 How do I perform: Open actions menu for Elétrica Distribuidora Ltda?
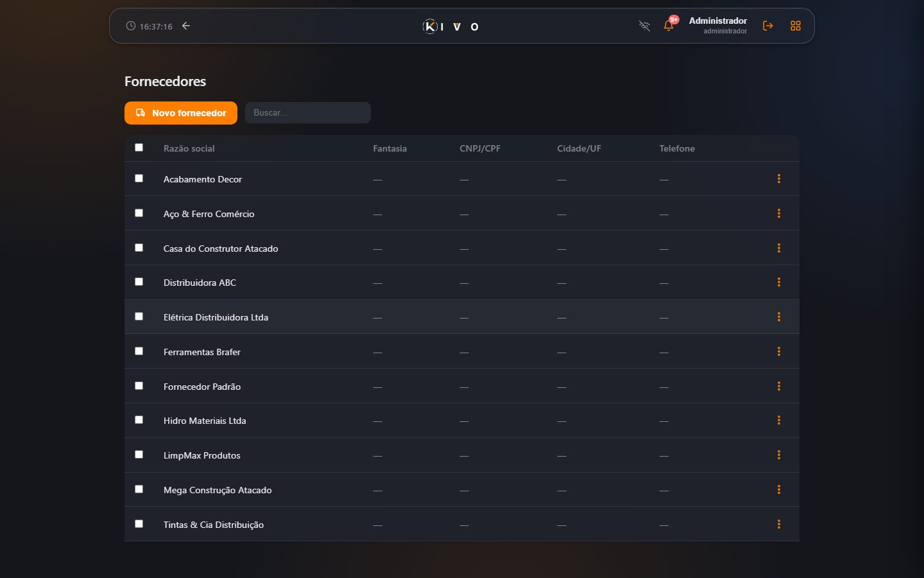779,317
